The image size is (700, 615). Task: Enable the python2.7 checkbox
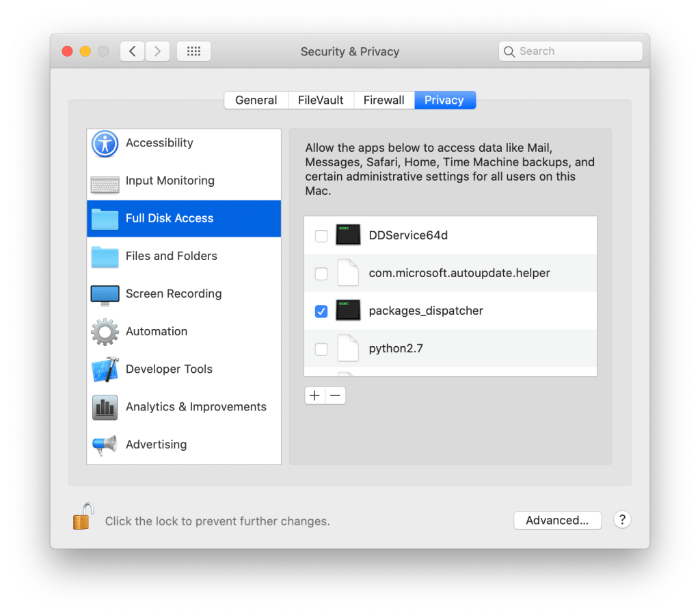click(x=321, y=349)
